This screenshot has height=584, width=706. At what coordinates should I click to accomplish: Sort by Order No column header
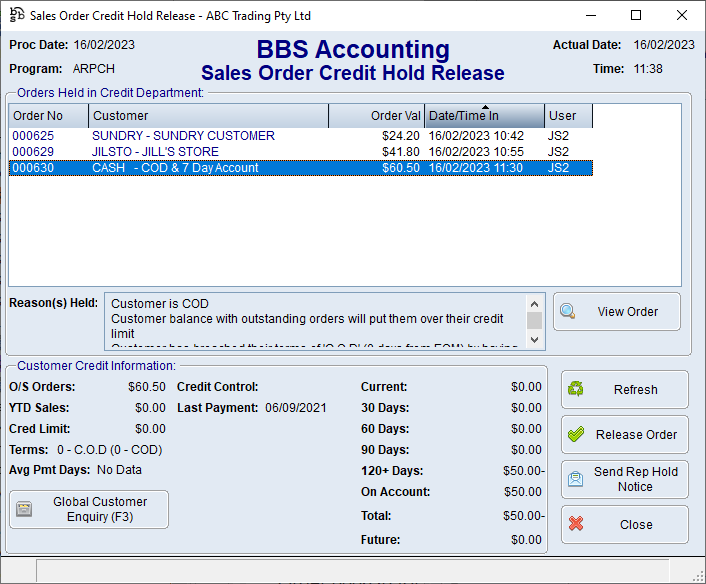(48, 116)
